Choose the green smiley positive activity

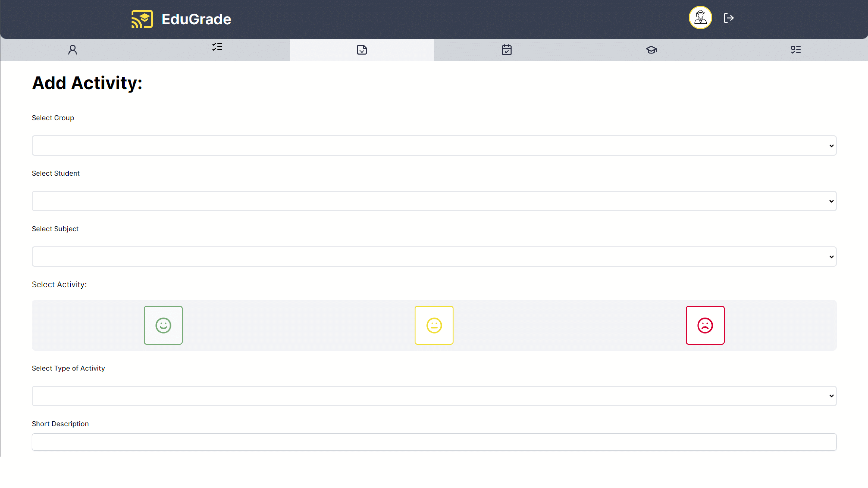pos(163,325)
